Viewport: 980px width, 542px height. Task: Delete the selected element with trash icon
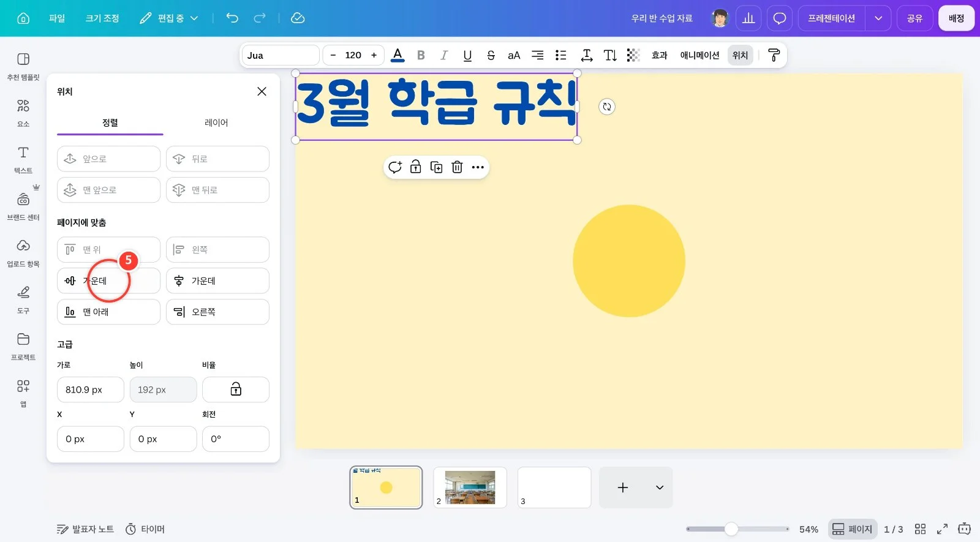(x=457, y=167)
